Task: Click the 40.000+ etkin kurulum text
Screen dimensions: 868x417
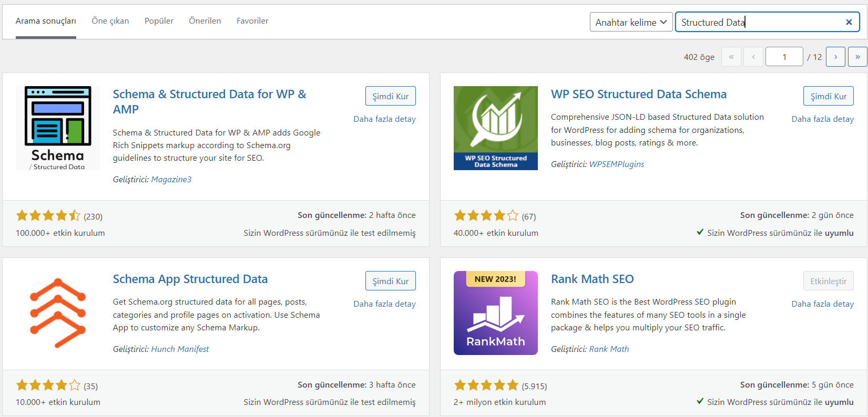Action: [x=496, y=233]
